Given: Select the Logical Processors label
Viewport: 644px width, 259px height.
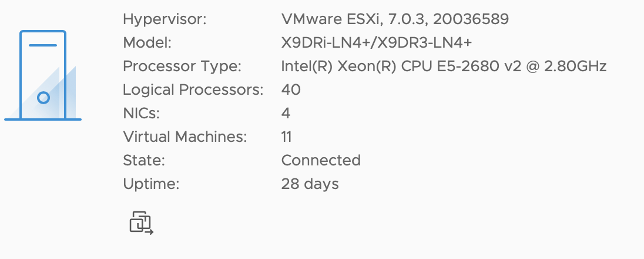Looking at the screenshot, I should click(193, 89).
